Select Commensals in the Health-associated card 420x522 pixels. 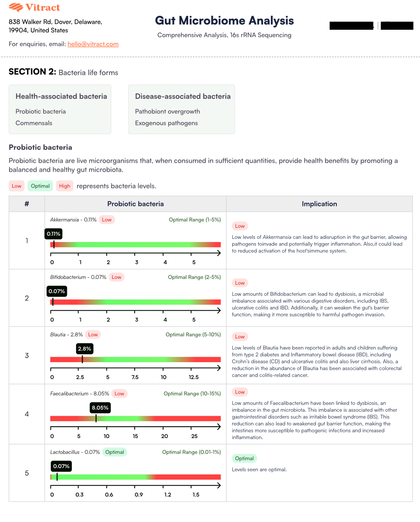(x=34, y=123)
